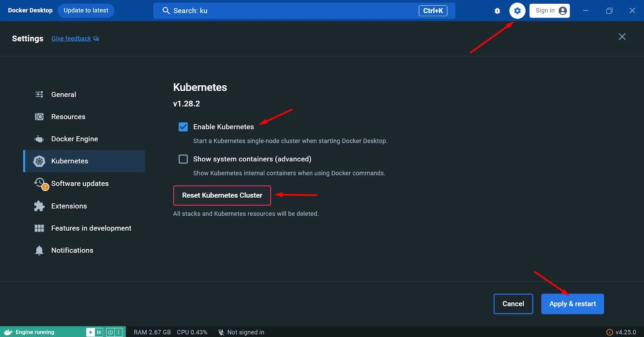Open the Software updates section
Viewport: 644px width, 337px height.
tap(84, 183)
